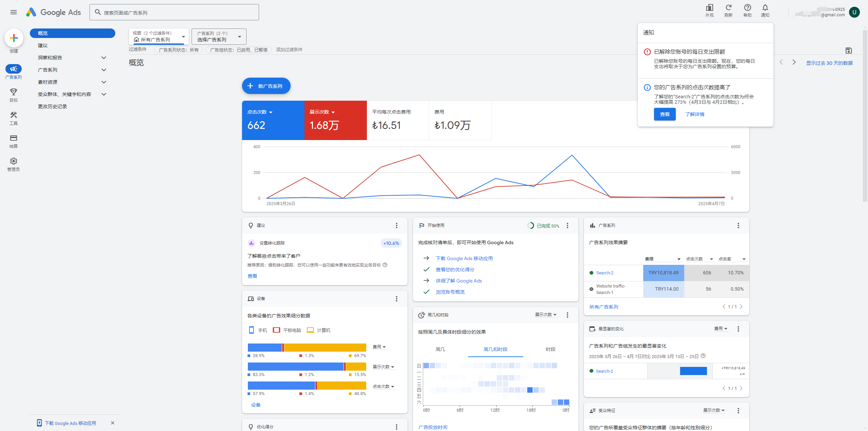Open 周几和时段 card three-dot menu
The width and height of the screenshot is (868, 431).
[568, 315]
